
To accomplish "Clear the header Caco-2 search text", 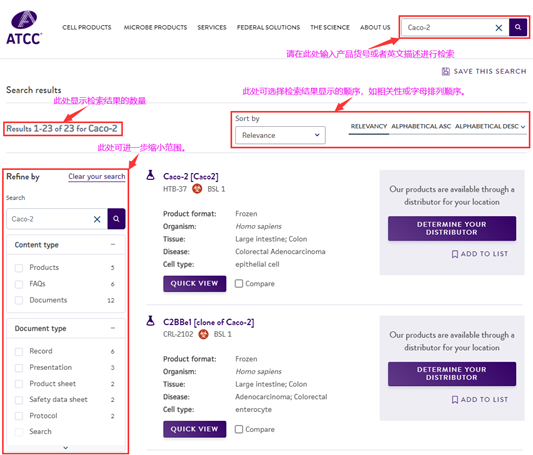I will coord(498,28).
